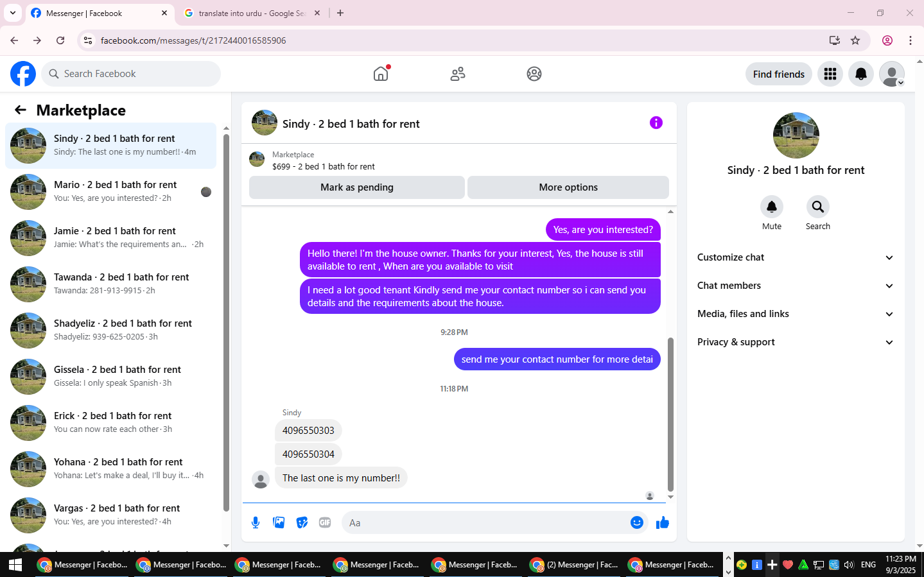Click the Mark as pending button

point(357,187)
